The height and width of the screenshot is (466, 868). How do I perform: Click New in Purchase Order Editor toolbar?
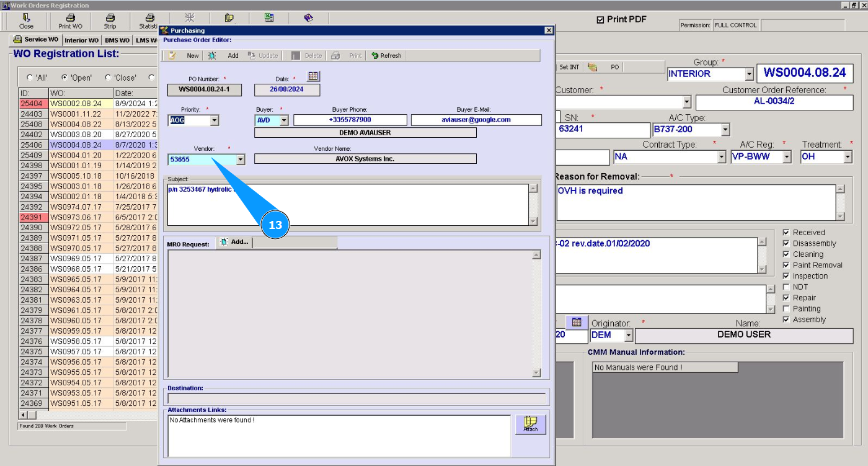pos(184,55)
